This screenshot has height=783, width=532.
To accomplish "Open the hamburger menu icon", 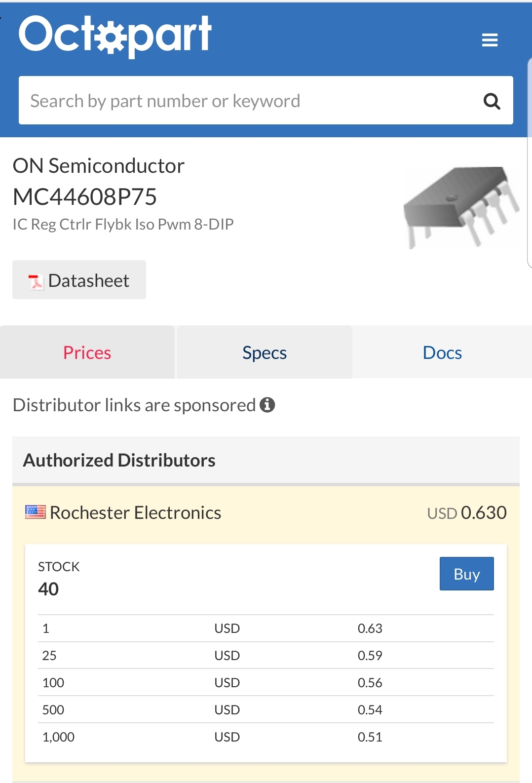I will point(490,40).
